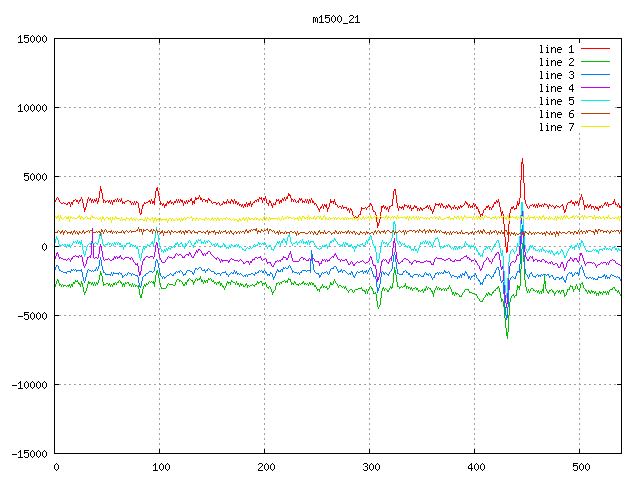Select the 'line 2' legend label

coord(556,62)
